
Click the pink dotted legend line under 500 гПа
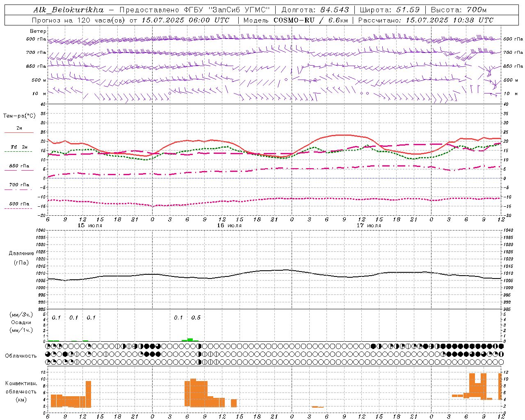[x=18, y=209]
